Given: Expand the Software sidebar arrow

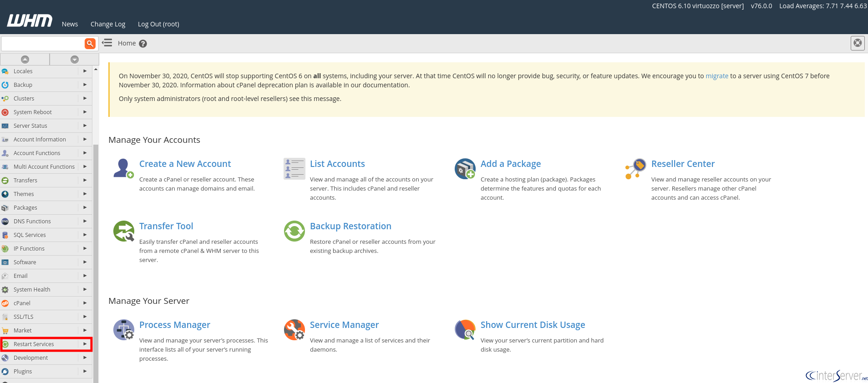Looking at the screenshot, I should (85, 262).
